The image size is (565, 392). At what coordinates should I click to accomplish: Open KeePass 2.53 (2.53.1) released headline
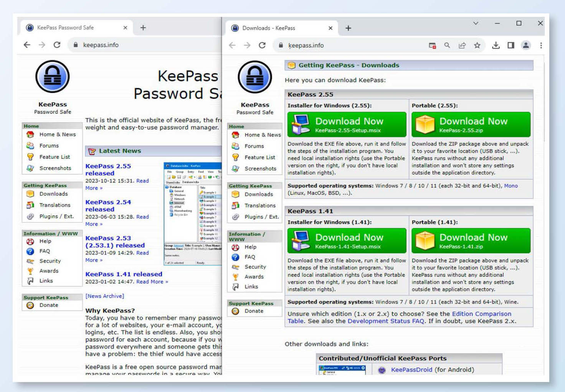coord(115,242)
